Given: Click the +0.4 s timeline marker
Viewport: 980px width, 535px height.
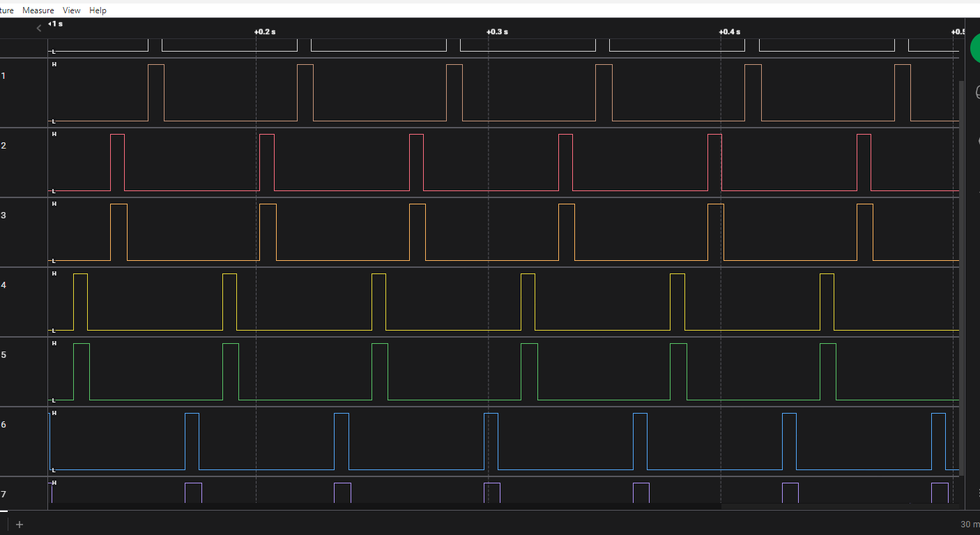Looking at the screenshot, I should [x=729, y=32].
